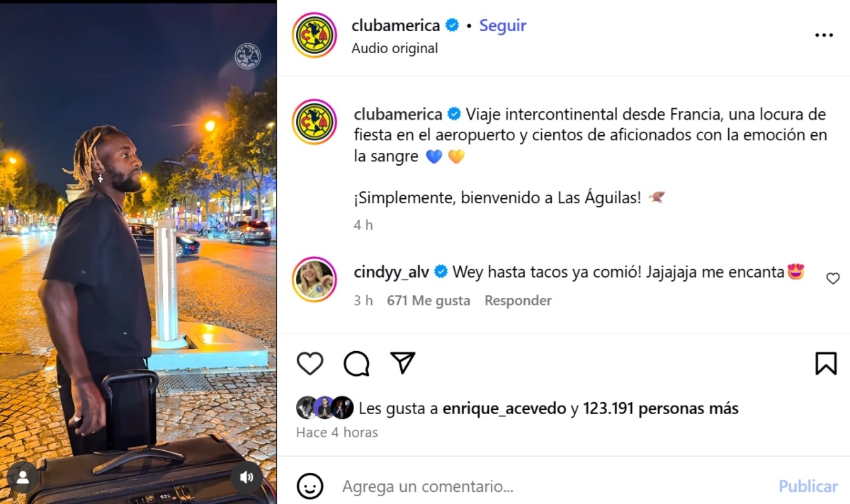The width and height of the screenshot is (850, 504).
Task: Open enrique_acevedo's profile link
Action: 504,408
